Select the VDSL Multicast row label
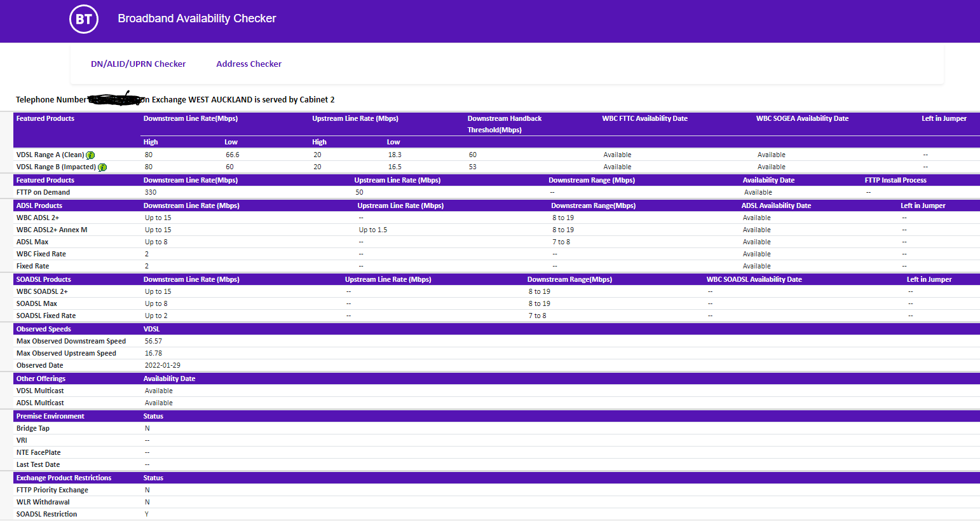This screenshot has height=521, width=980. click(x=40, y=391)
